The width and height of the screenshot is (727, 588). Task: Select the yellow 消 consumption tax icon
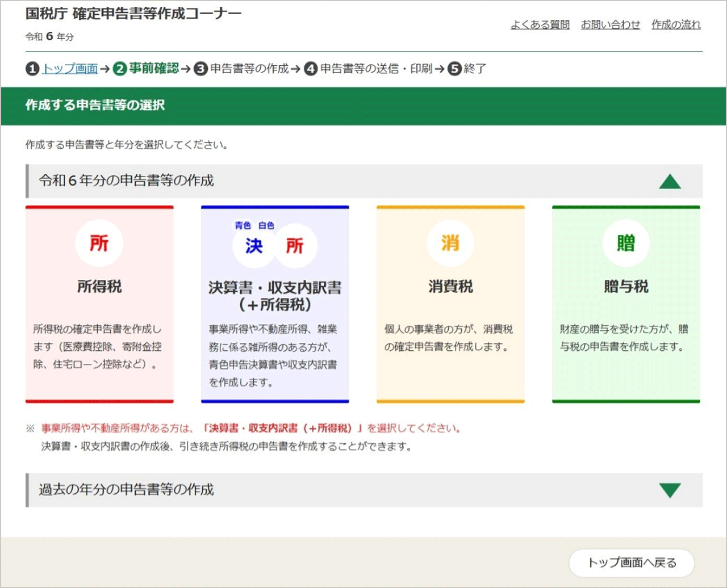tap(450, 242)
